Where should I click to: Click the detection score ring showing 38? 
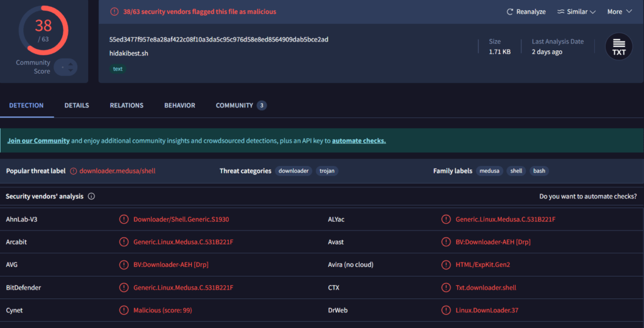(43, 30)
